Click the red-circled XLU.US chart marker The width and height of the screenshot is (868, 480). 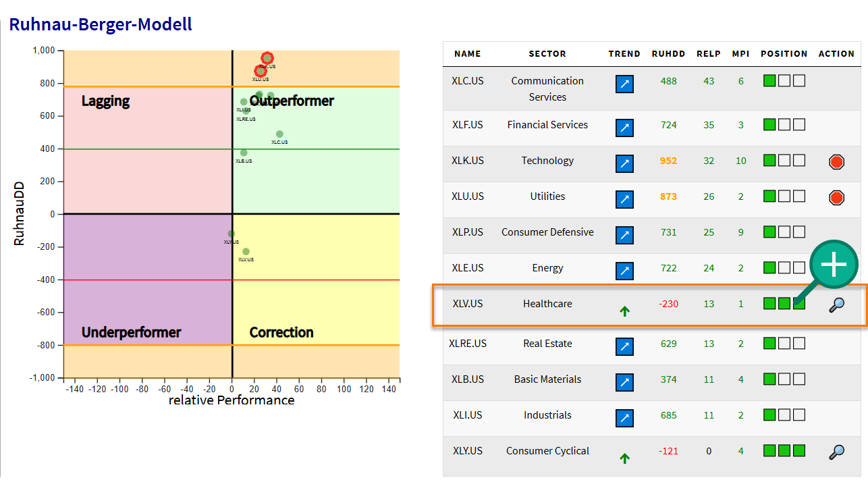pos(261,71)
